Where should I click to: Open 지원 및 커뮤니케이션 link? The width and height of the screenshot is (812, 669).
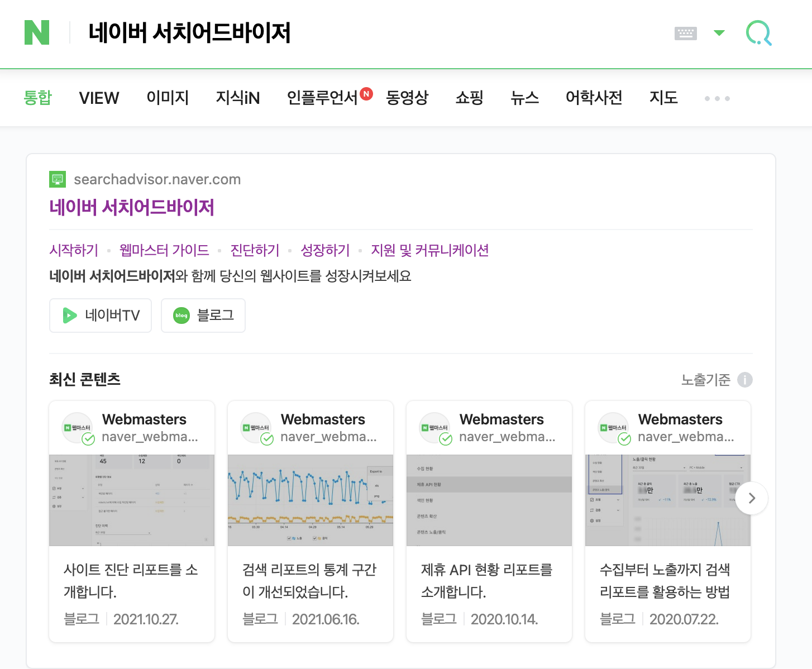coord(430,250)
